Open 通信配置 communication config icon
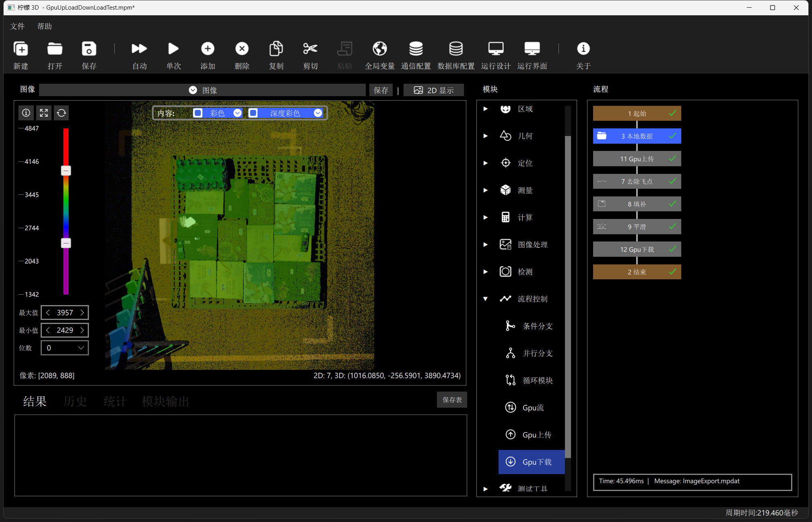Image resolution: width=812 pixels, height=522 pixels. click(x=416, y=49)
